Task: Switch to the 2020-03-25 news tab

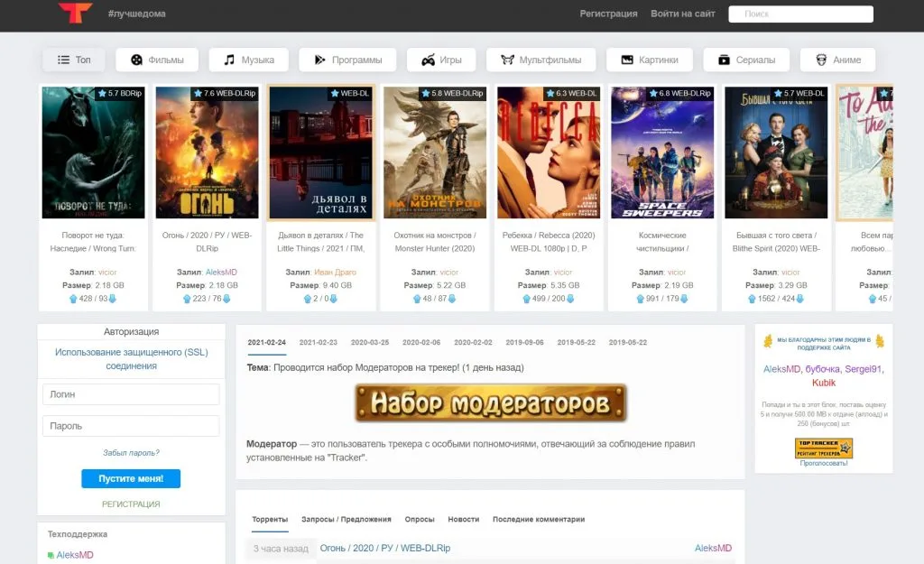Action: (370, 342)
